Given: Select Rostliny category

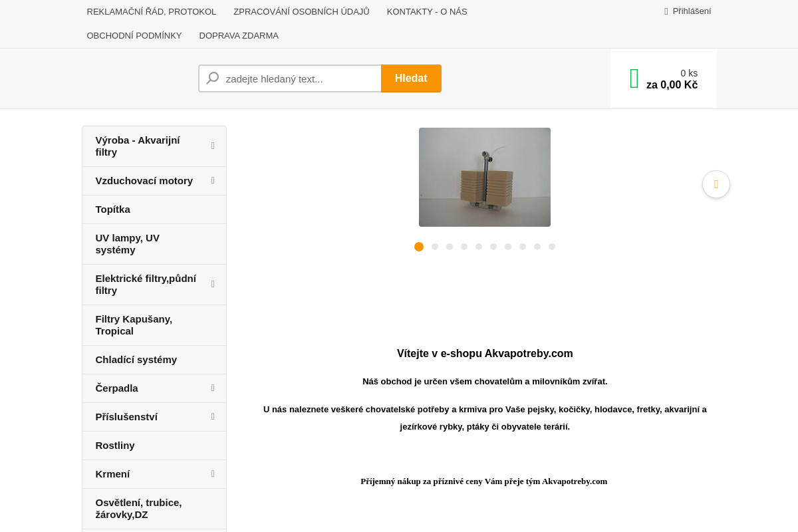Looking at the screenshot, I should point(154,446).
